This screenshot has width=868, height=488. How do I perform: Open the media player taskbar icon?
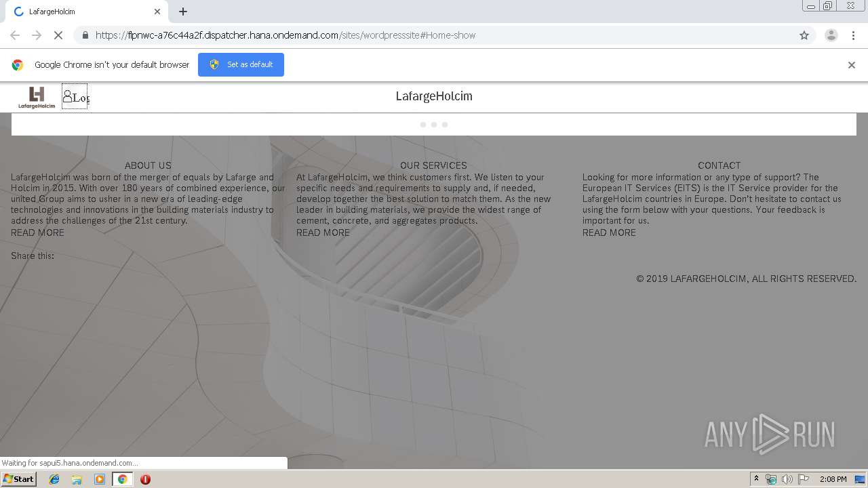pyautogui.click(x=100, y=479)
